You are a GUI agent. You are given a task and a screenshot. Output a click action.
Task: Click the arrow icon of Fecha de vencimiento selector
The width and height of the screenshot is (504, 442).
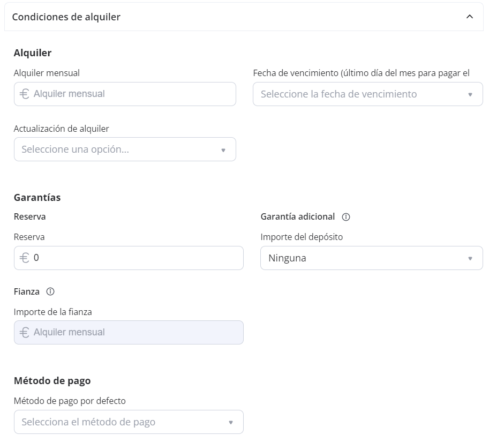pyautogui.click(x=470, y=94)
